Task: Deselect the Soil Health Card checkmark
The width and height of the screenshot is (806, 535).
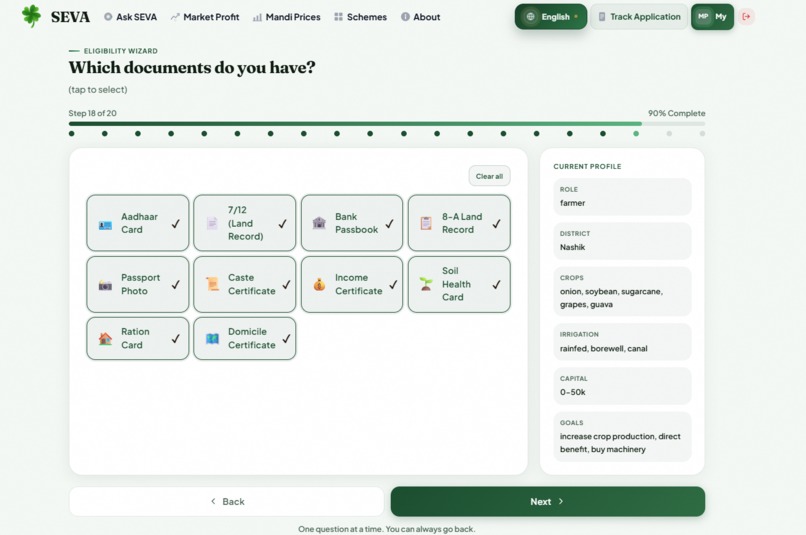Action: click(x=497, y=284)
